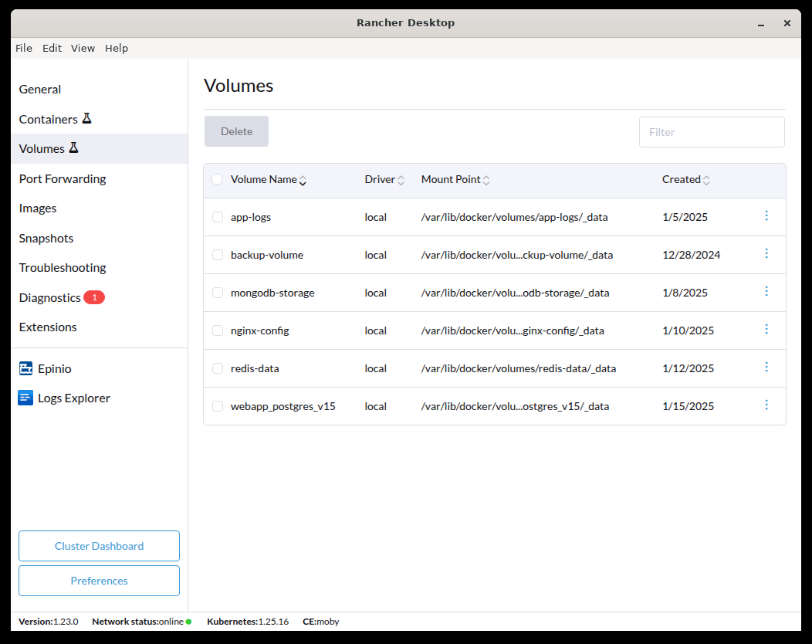Click mount point /var/lib/docker/volumes/redis-data/_data
The image size is (812, 644).
point(519,368)
